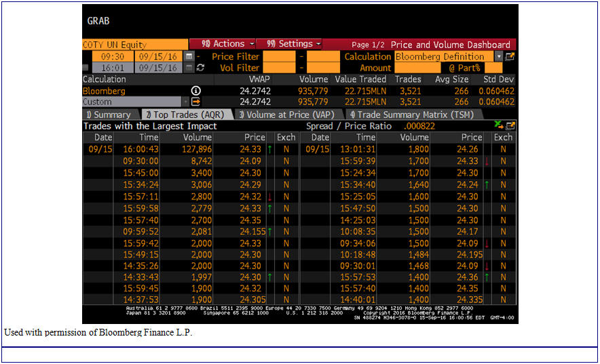600x364 pixels.
Task: Click the Excel export icon above the table
Action: (x=500, y=125)
